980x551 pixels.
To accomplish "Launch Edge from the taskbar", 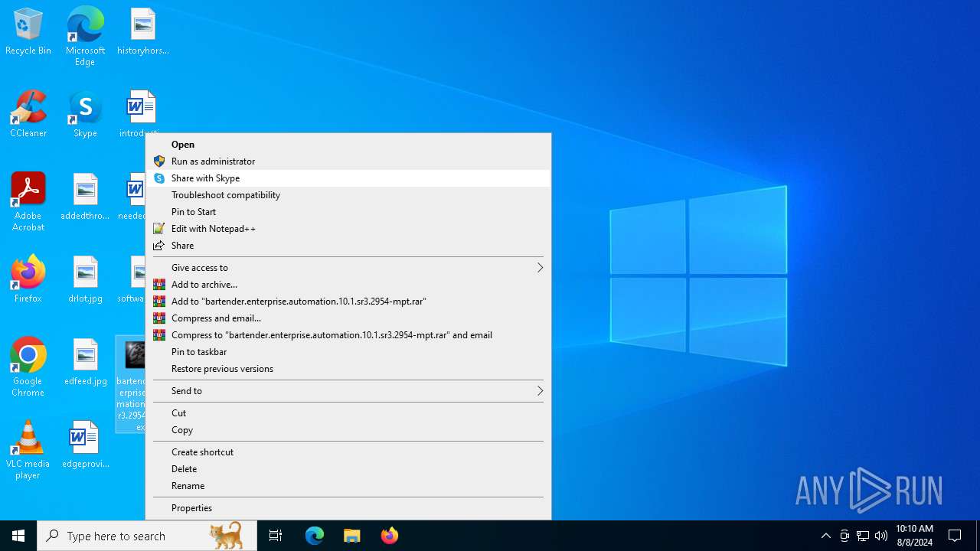I will pyautogui.click(x=315, y=536).
